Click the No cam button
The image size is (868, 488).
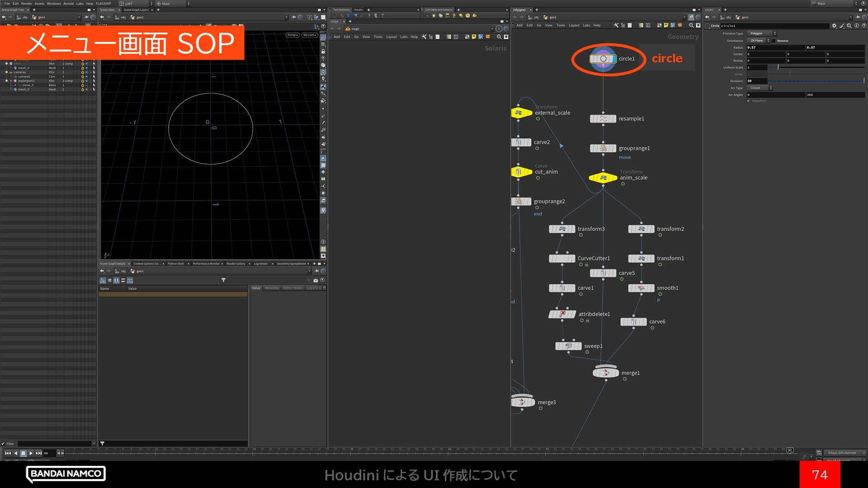309,35
